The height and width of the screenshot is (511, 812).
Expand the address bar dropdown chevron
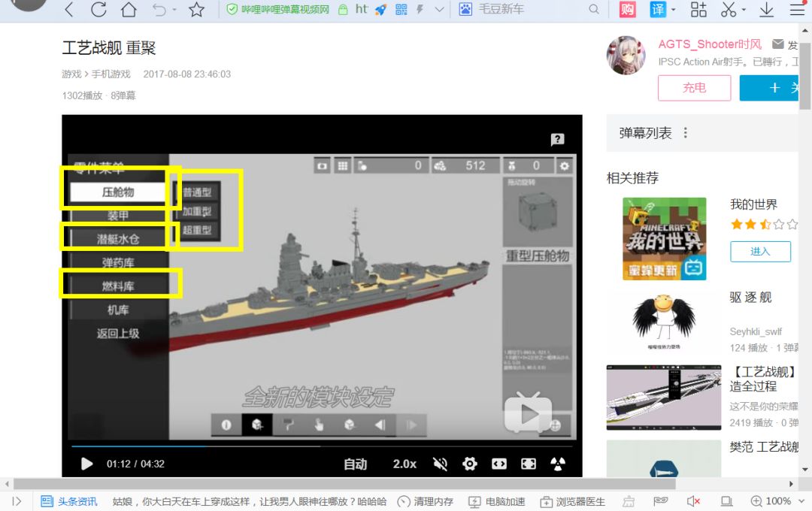point(439,9)
